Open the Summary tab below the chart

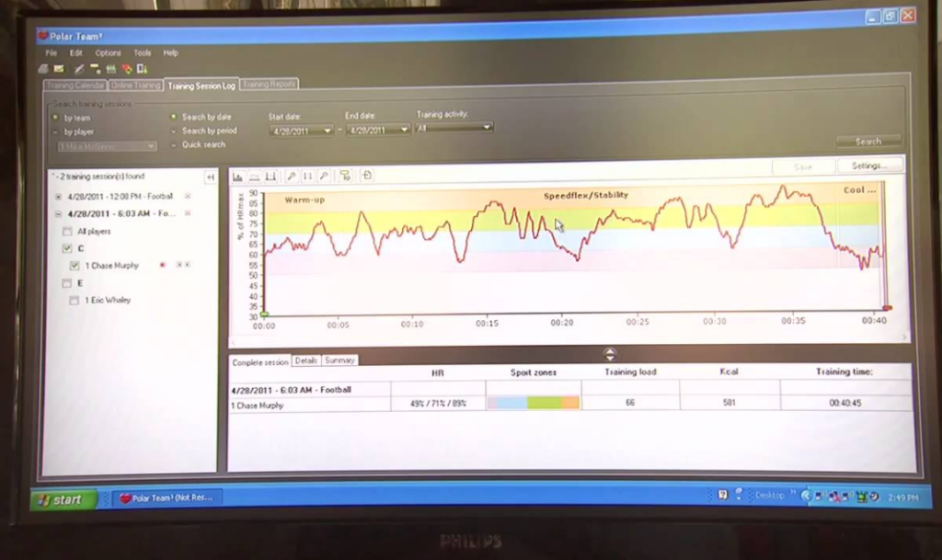(339, 360)
